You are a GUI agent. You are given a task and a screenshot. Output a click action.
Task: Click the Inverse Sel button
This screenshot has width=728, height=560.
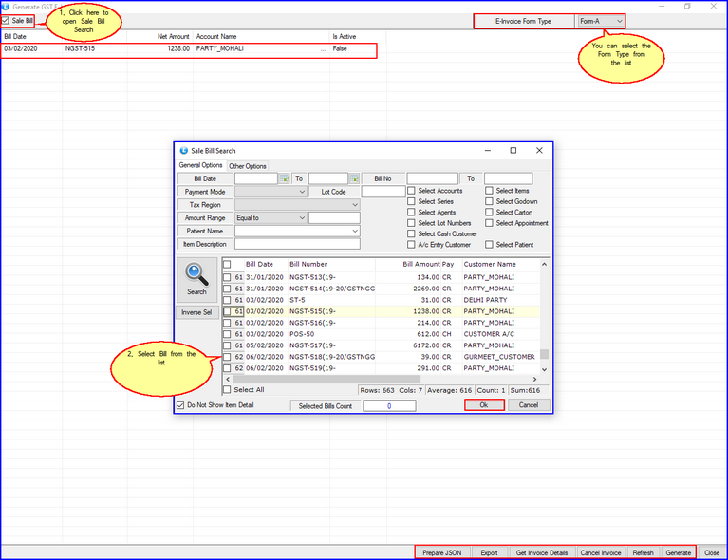(x=196, y=312)
